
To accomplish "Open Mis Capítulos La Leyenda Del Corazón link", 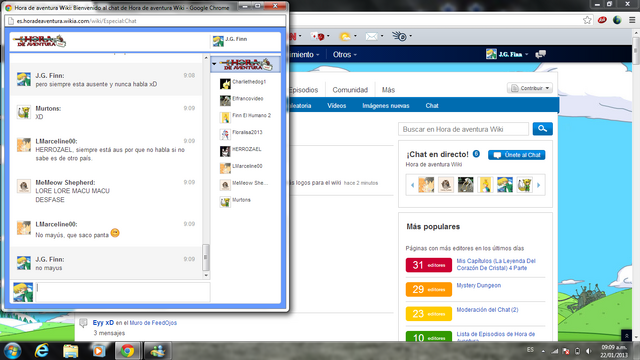I will 496,264.
